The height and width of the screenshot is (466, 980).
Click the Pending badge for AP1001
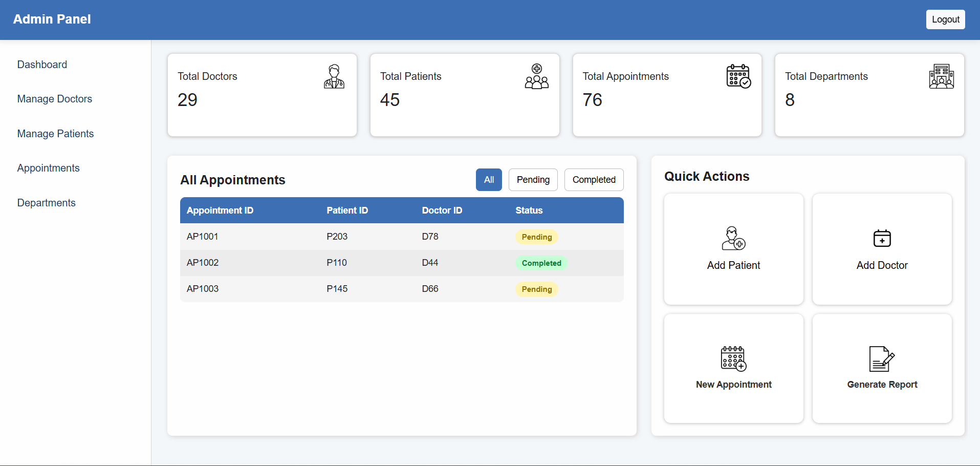(537, 237)
